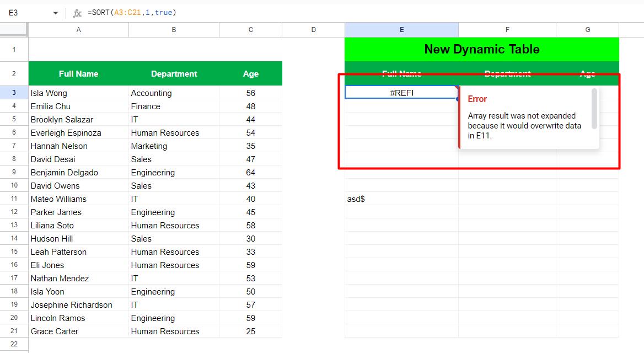The image size is (644, 353).
Task: Select the cell Lincoln Ramos
Action: point(78,318)
